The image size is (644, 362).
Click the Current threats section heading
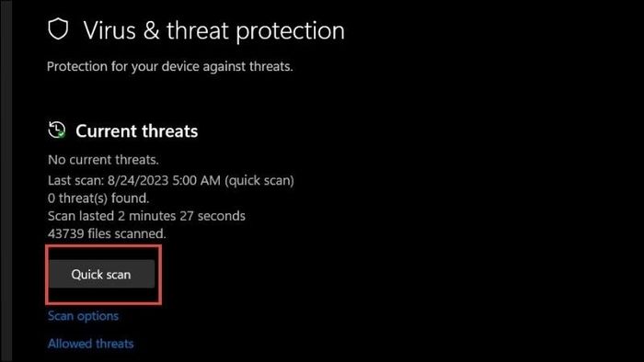point(136,131)
